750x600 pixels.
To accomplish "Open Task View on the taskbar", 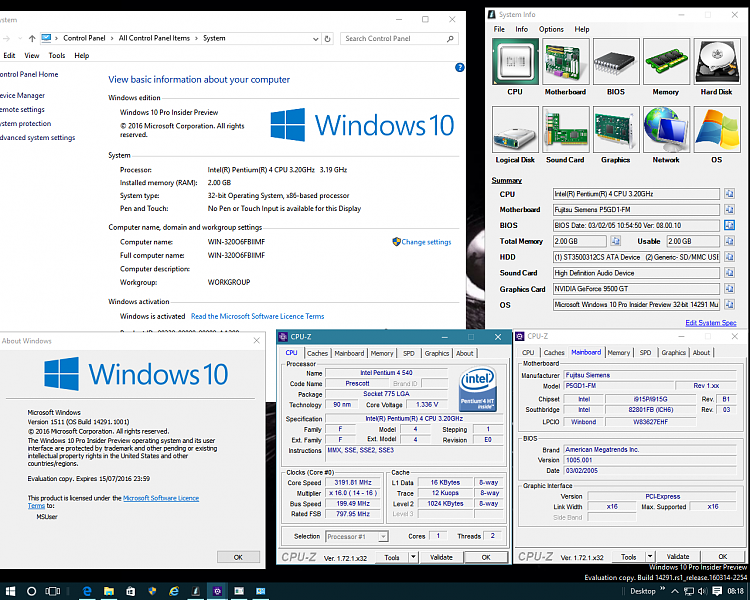I will [x=53, y=591].
